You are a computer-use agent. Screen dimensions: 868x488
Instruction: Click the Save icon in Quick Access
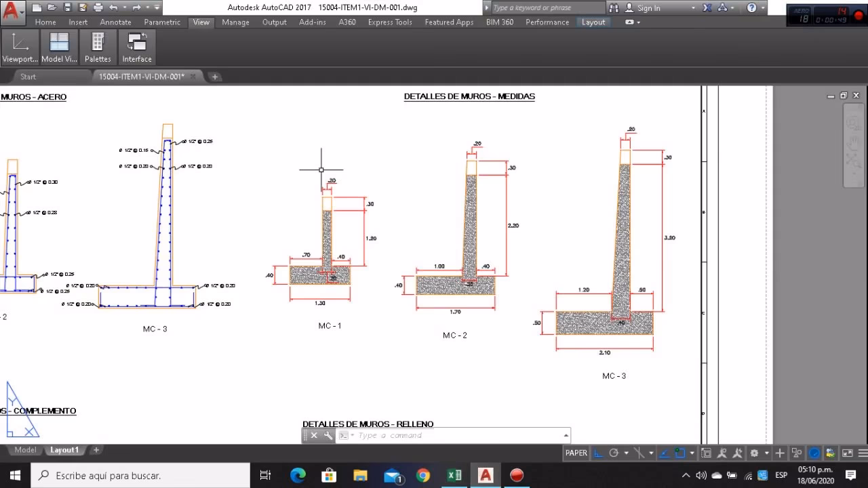coord(67,7)
